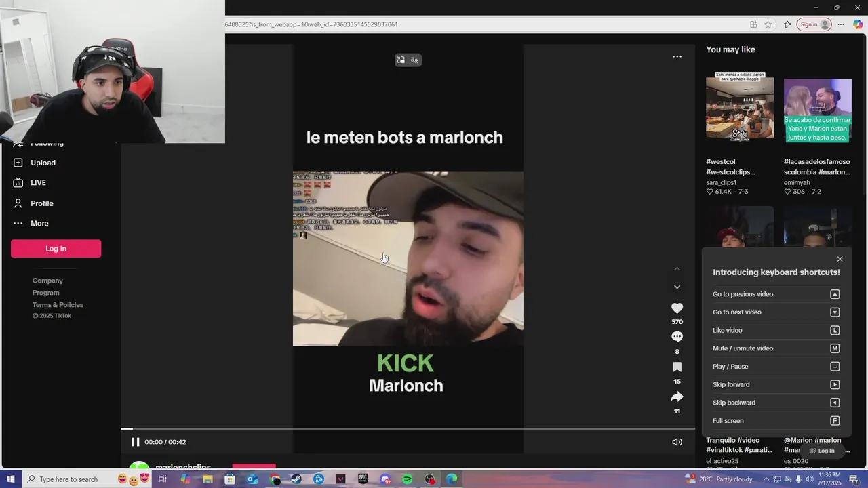Viewport: 868px width, 488px height.
Task: Click the 'You may like' heading
Action: pos(730,49)
